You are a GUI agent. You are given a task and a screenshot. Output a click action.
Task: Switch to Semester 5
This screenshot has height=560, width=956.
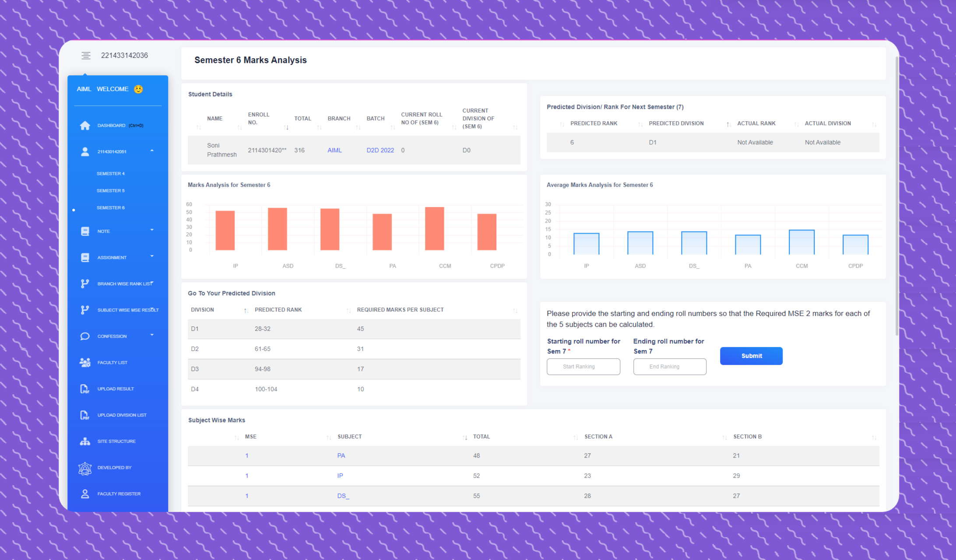[x=110, y=190]
